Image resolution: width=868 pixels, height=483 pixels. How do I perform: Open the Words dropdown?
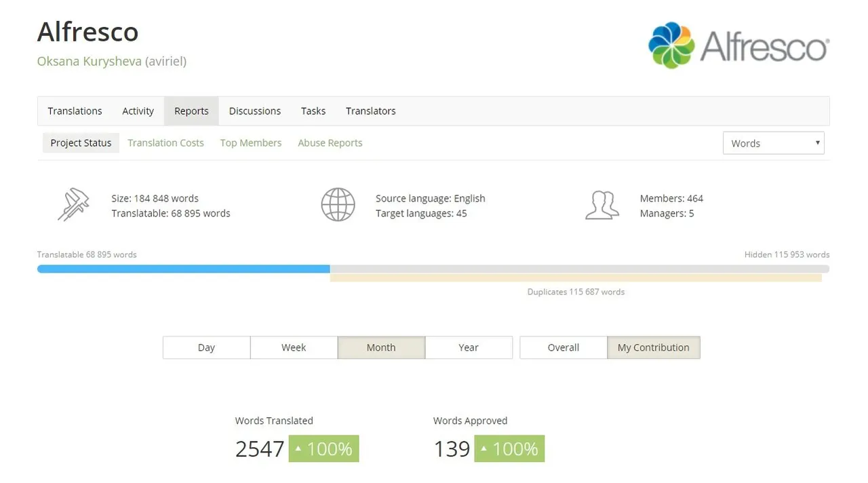tap(774, 143)
